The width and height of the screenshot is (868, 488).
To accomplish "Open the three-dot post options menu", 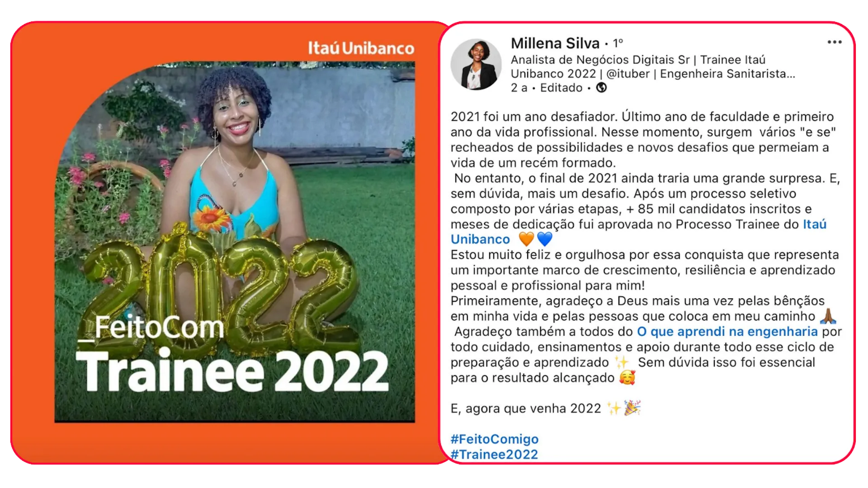I will [x=835, y=42].
